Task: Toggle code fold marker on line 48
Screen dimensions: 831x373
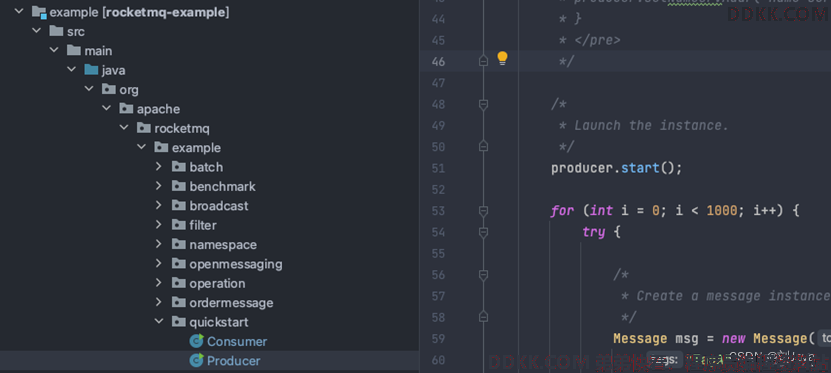Action: (x=483, y=105)
